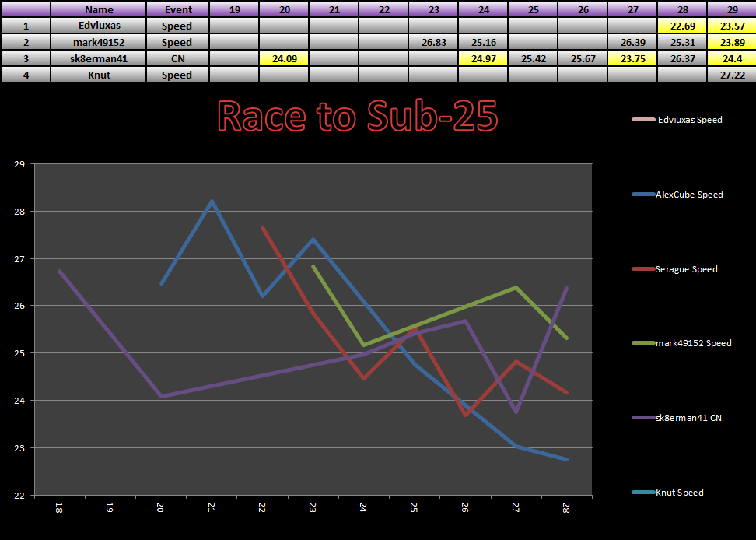Viewport: 756px width, 540px height.
Task: Select the column 22 header
Action: 383,9
